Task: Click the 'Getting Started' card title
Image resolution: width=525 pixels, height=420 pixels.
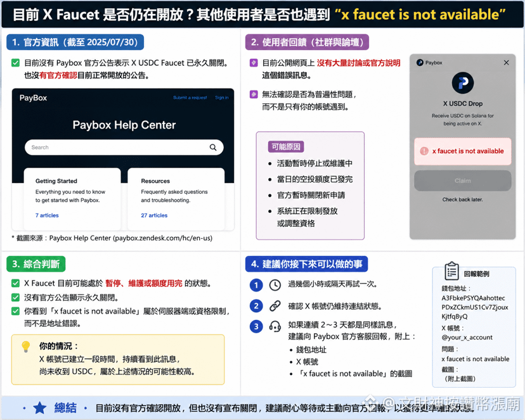Action: pyautogui.click(x=56, y=181)
